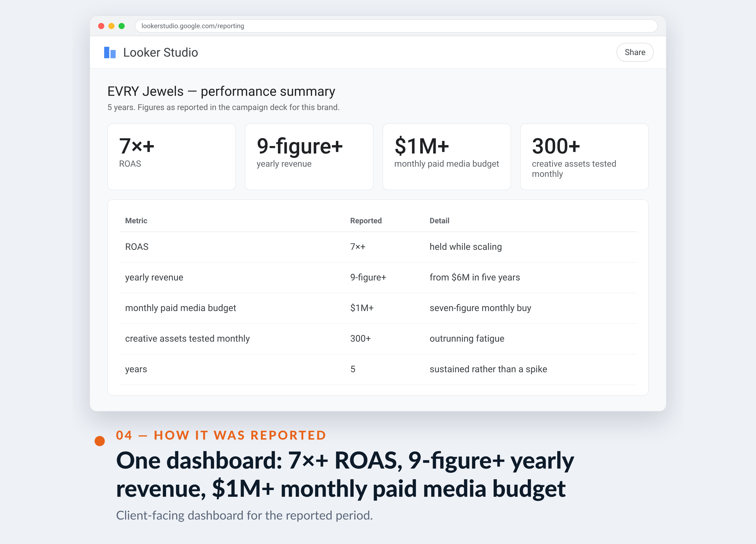This screenshot has width=756, height=544.
Task: Click the green maximize window dot
Action: pyautogui.click(x=122, y=26)
